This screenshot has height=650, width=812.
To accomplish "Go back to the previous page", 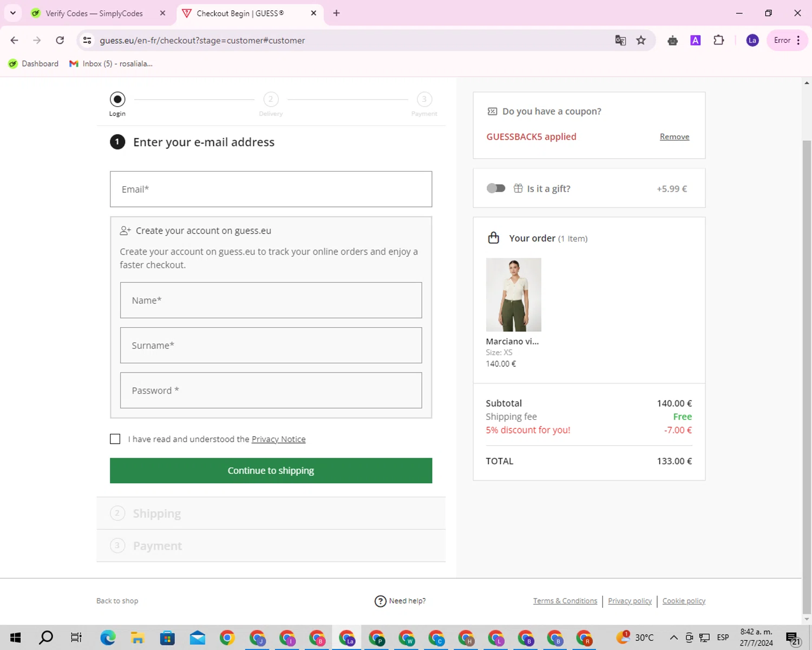I will coord(15,40).
